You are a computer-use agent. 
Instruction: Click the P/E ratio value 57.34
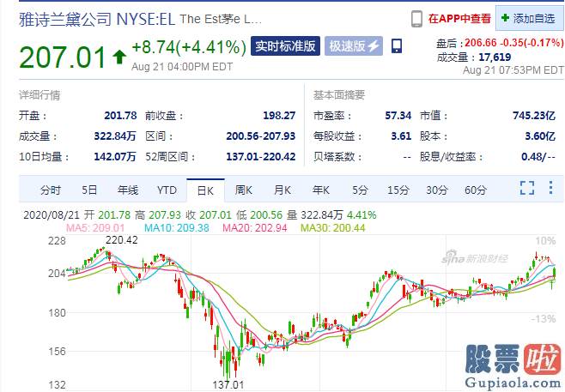pos(398,116)
